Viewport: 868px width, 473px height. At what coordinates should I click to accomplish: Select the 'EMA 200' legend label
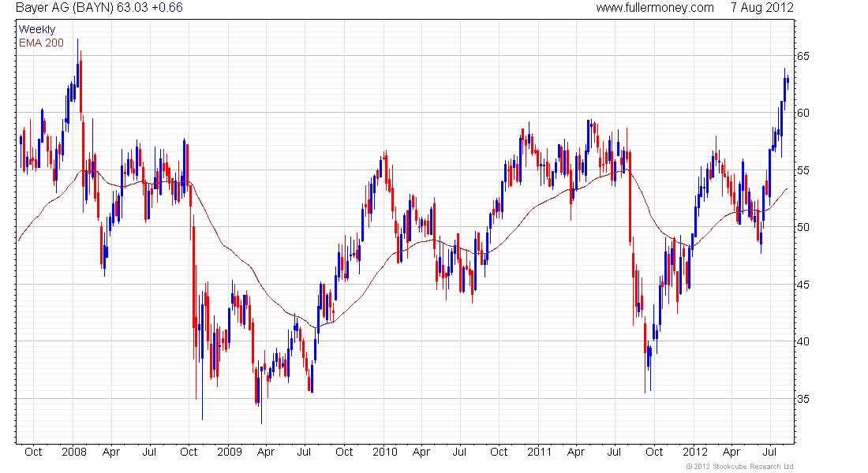[41, 43]
